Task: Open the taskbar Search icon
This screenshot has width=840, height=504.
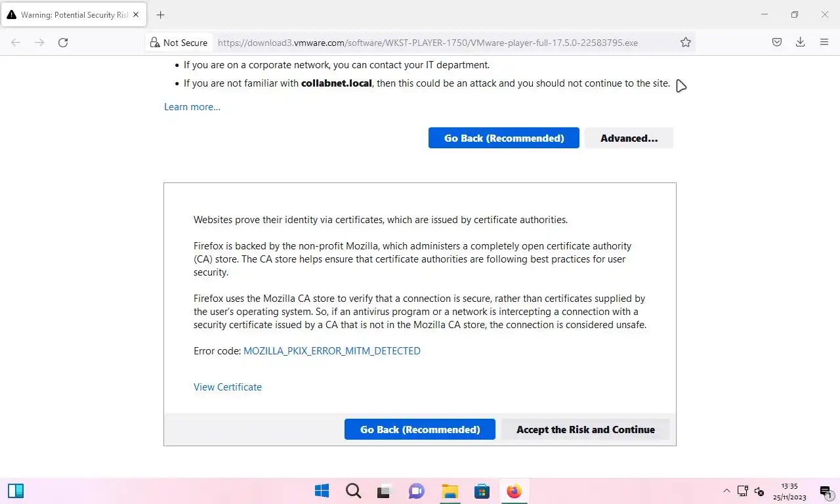Action: point(353,491)
